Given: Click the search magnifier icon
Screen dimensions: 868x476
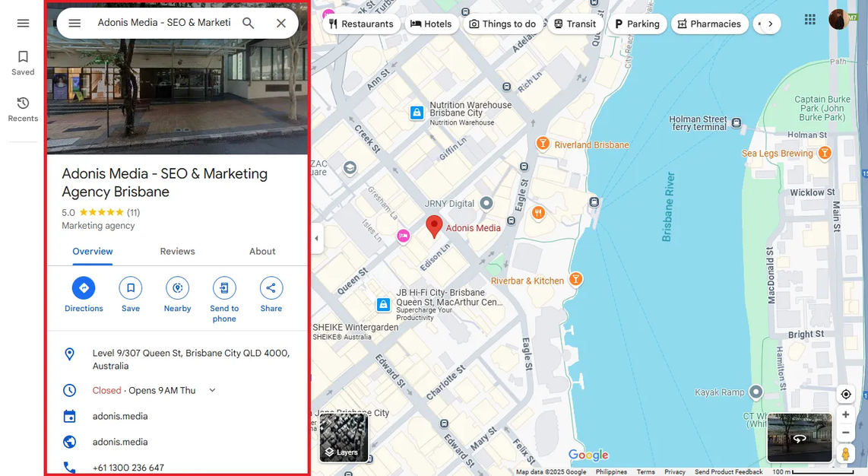Looking at the screenshot, I should coord(249,24).
